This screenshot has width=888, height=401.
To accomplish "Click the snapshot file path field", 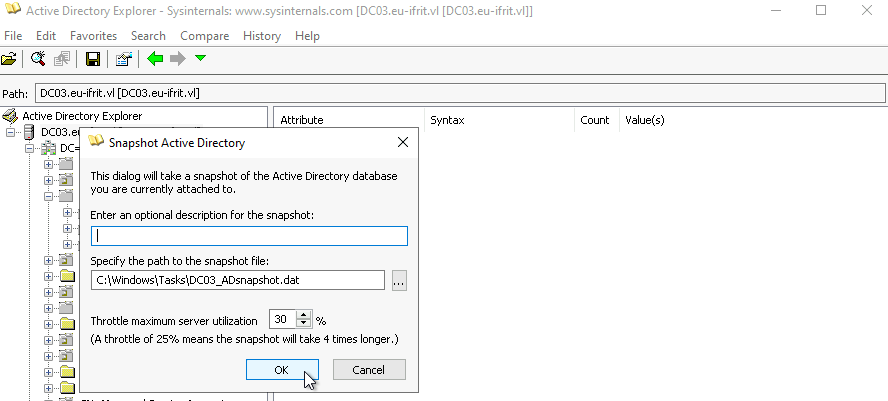I will pos(238,280).
